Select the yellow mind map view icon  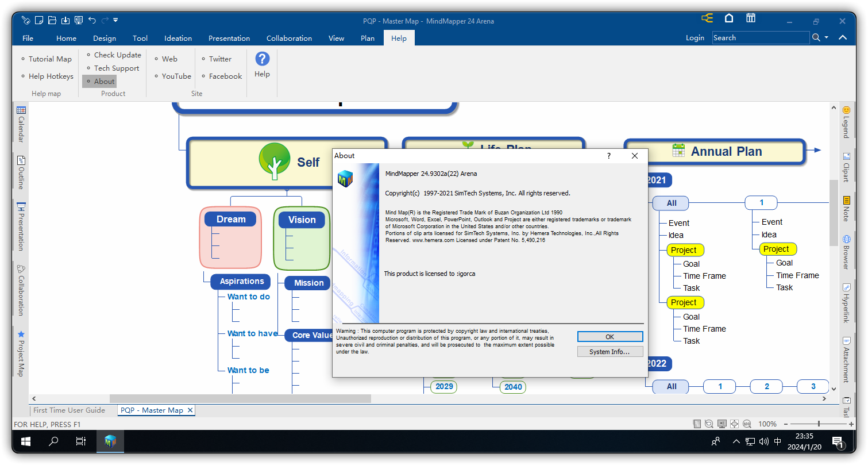(707, 18)
